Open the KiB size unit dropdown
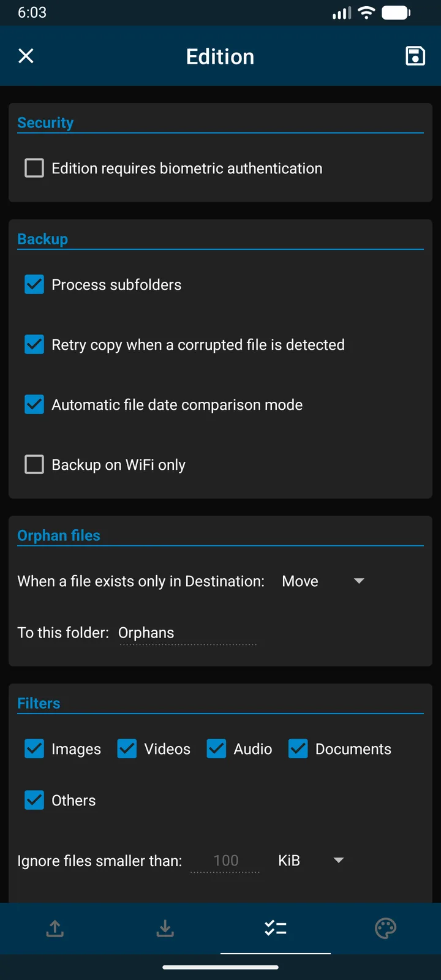Viewport: 441px width, 980px height. pyautogui.click(x=311, y=861)
